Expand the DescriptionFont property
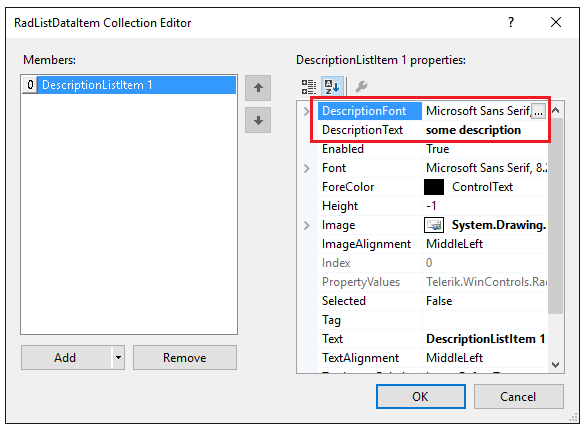This screenshot has height=431, width=586. click(306, 111)
